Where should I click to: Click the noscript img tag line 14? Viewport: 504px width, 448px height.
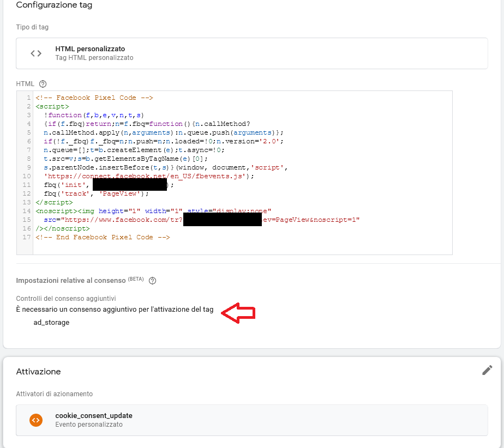point(153,211)
